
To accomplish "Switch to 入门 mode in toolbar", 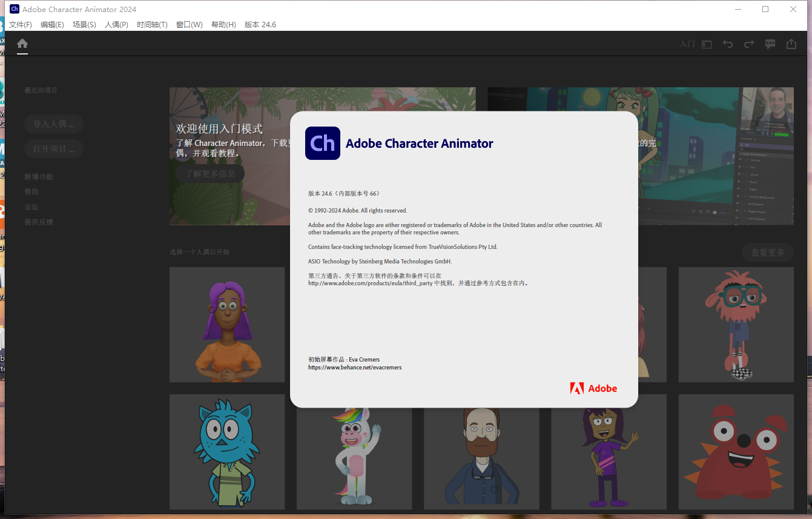I will [687, 44].
